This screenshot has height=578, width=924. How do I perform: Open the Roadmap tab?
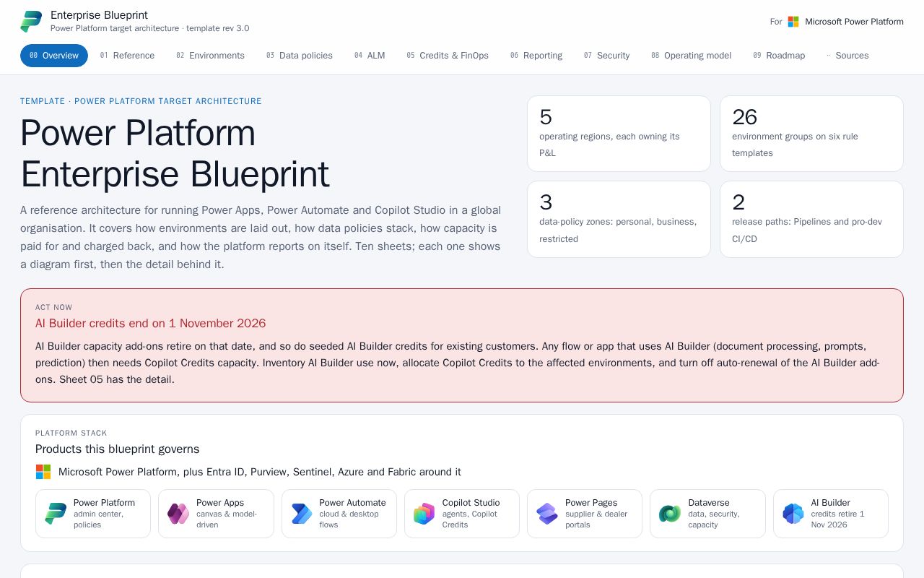pos(779,56)
